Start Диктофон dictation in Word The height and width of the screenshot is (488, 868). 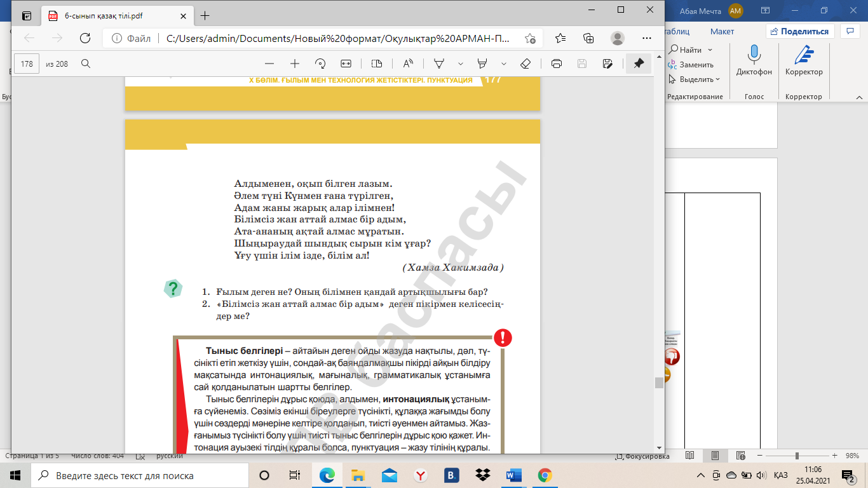pyautogui.click(x=754, y=61)
